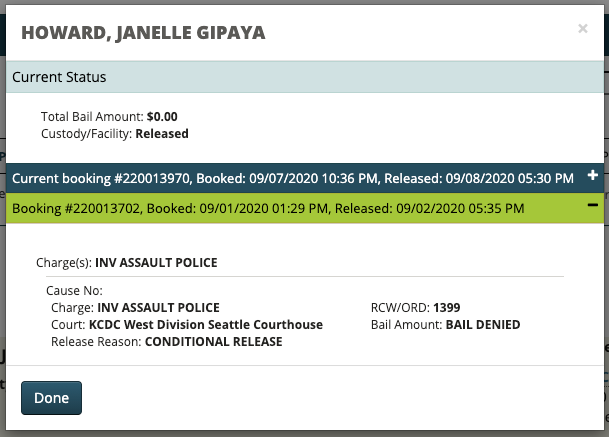The width and height of the screenshot is (609, 437).
Task: Click the Total Bail Amount $0.00 value
Action: 162,117
